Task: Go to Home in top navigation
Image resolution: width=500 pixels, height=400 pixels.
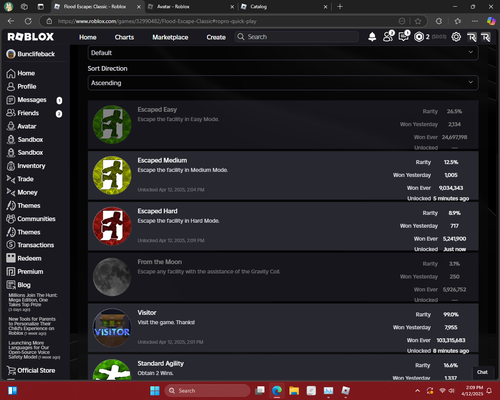Action: 88,37
